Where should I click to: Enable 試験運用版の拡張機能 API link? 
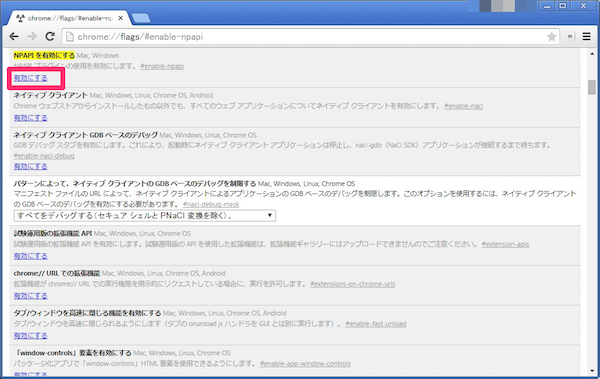tap(31, 256)
